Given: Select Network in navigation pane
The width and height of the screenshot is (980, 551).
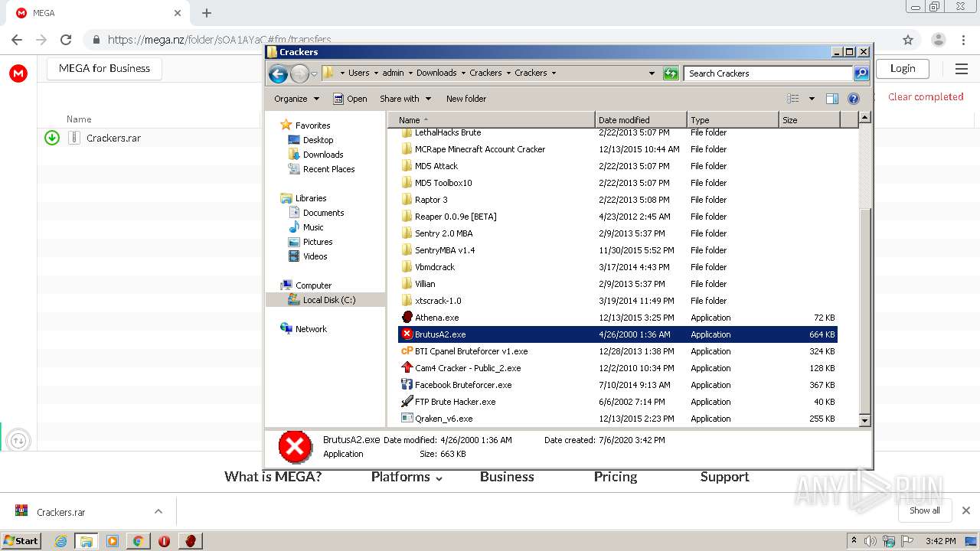Looking at the screenshot, I should (304, 329).
